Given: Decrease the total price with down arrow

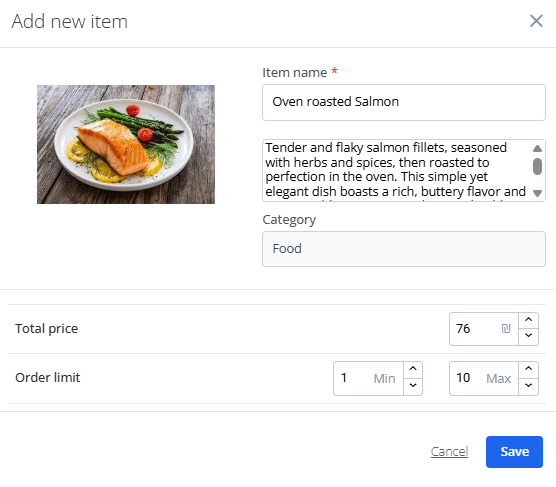Looking at the screenshot, I should point(528,337).
